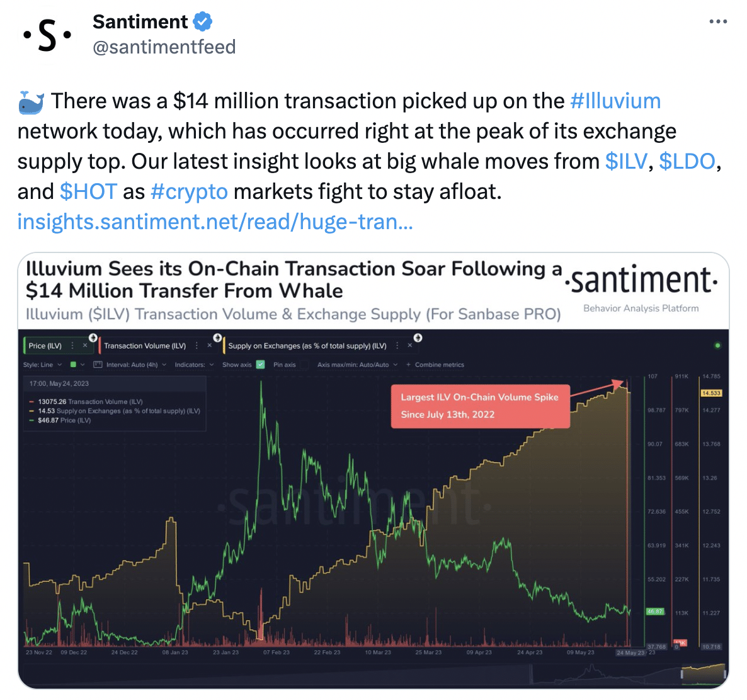Open Supply on Exchanges options dots

click(x=397, y=346)
